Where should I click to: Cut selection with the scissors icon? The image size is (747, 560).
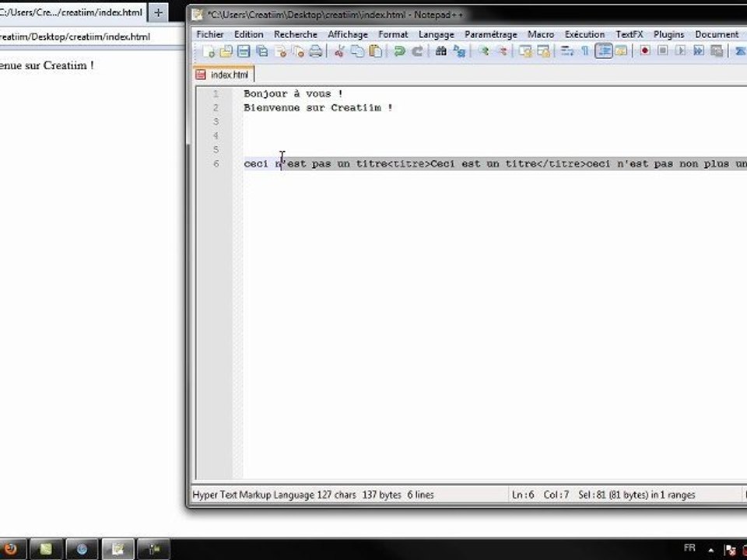coord(338,51)
